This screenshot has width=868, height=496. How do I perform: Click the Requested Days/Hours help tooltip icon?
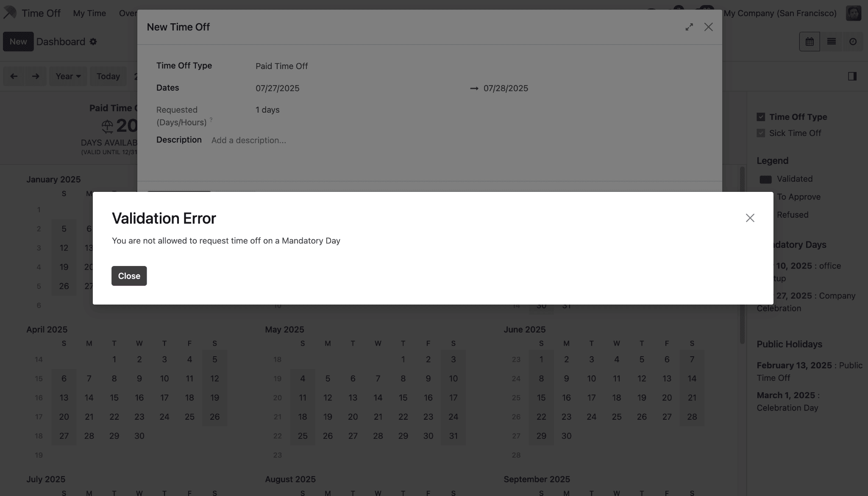[211, 120]
